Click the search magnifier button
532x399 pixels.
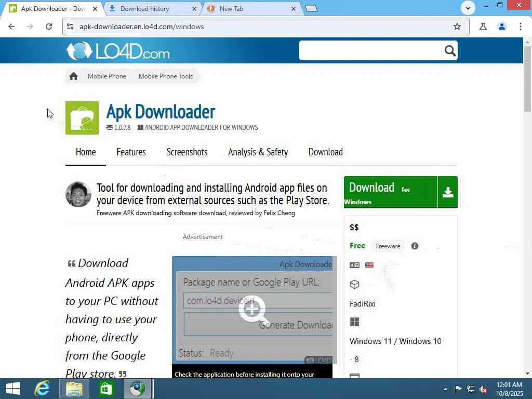tap(450, 50)
